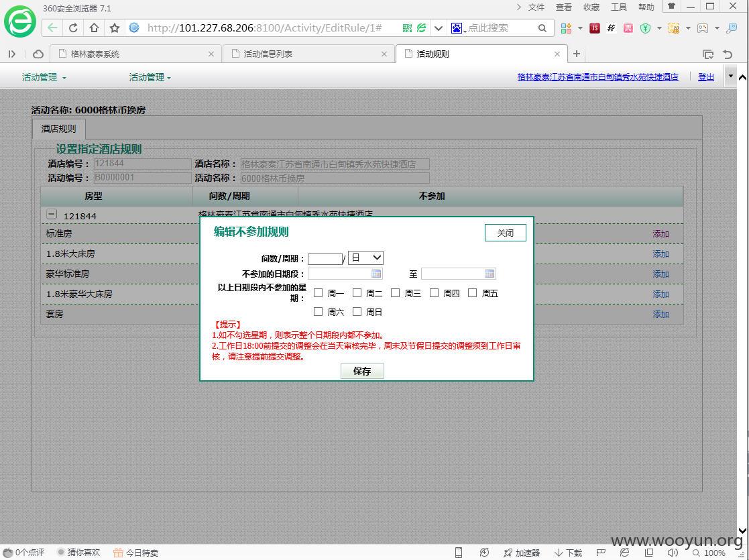Click the end date input field
Viewport: 749px width, 560px height.
tap(459, 274)
